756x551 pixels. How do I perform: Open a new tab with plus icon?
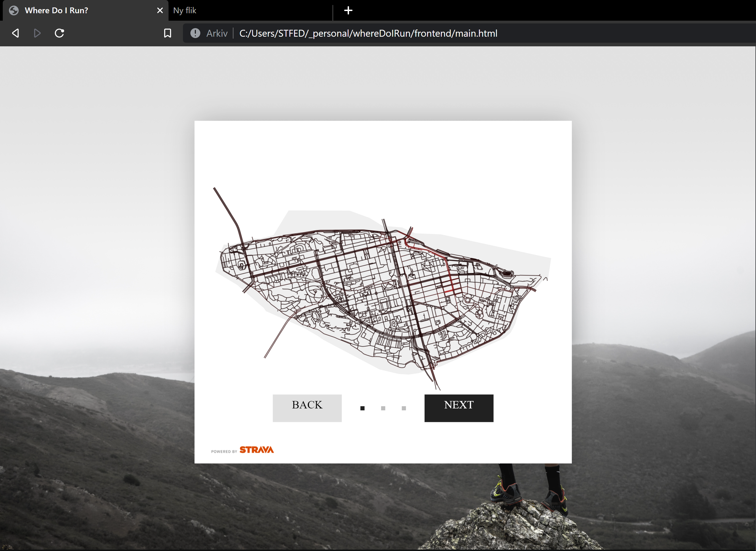(x=348, y=10)
